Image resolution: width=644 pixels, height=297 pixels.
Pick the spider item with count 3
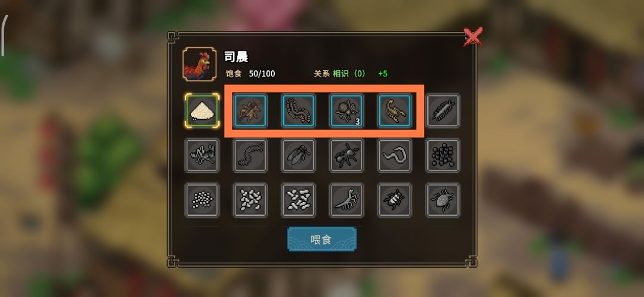click(x=346, y=110)
